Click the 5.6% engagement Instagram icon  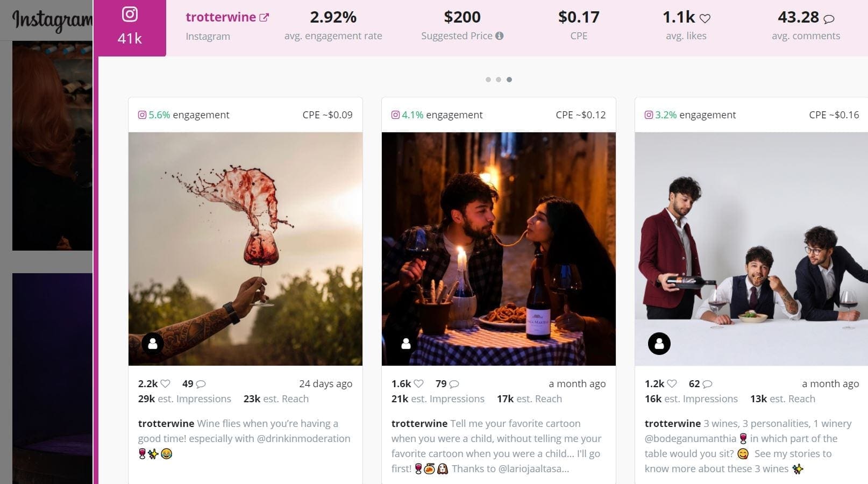click(142, 115)
